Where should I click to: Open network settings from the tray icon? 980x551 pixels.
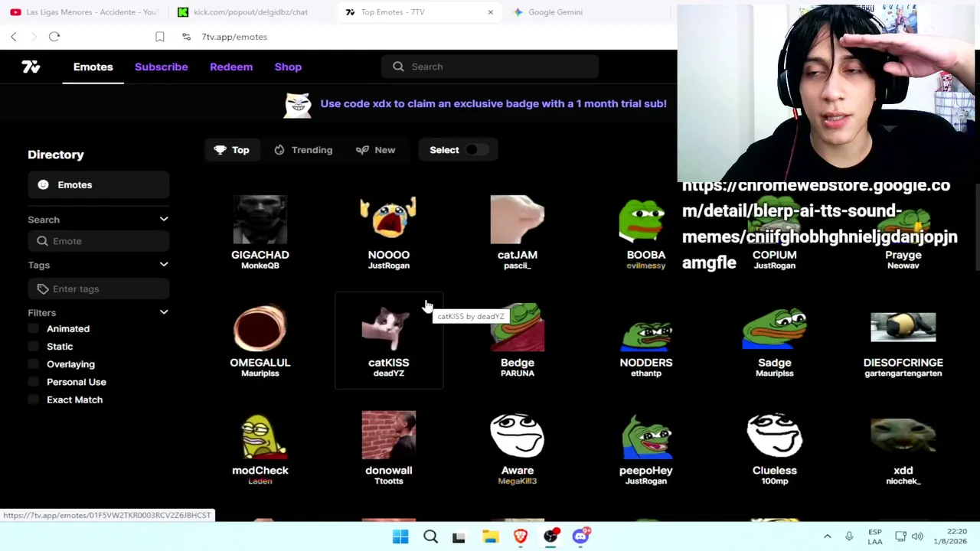(900, 536)
